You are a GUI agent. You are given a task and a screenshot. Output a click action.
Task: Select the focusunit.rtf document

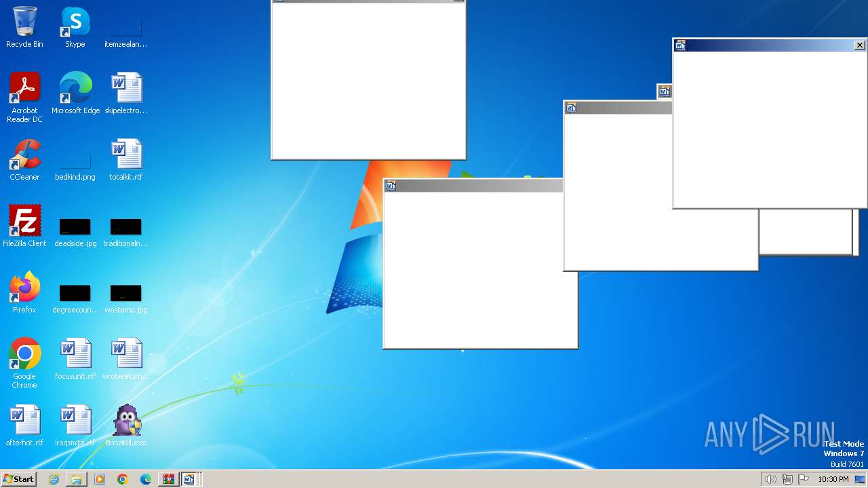click(75, 359)
